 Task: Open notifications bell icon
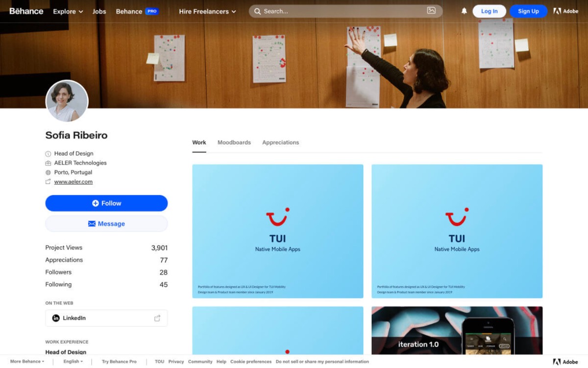point(464,11)
